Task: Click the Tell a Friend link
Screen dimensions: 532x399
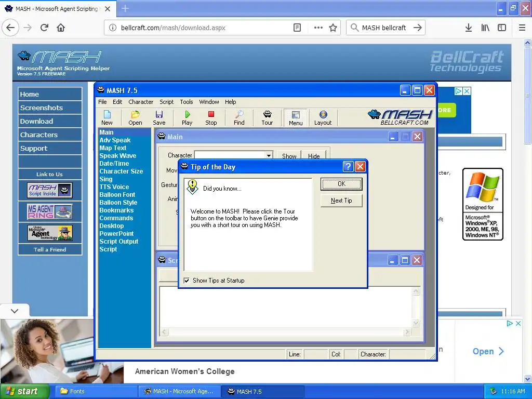Action: click(50, 249)
